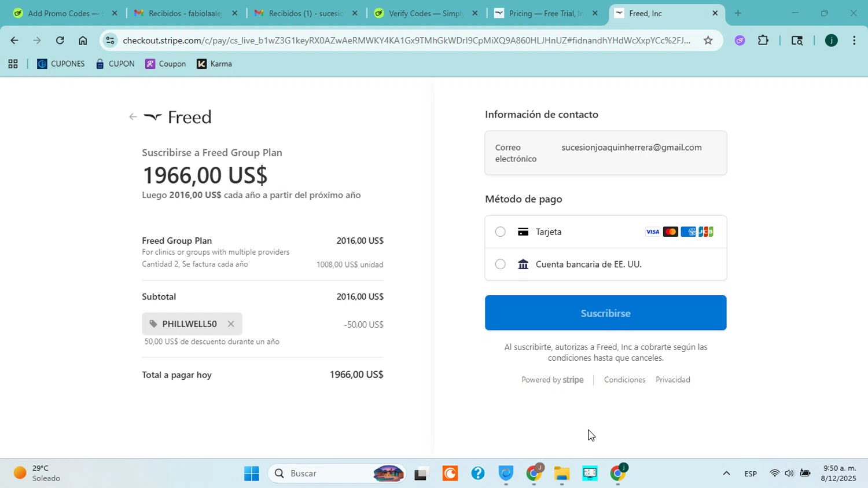This screenshot has width=868, height=488.
Task: Switch to the Add Promo Codes tab
Action: click(x=64, y=13)
